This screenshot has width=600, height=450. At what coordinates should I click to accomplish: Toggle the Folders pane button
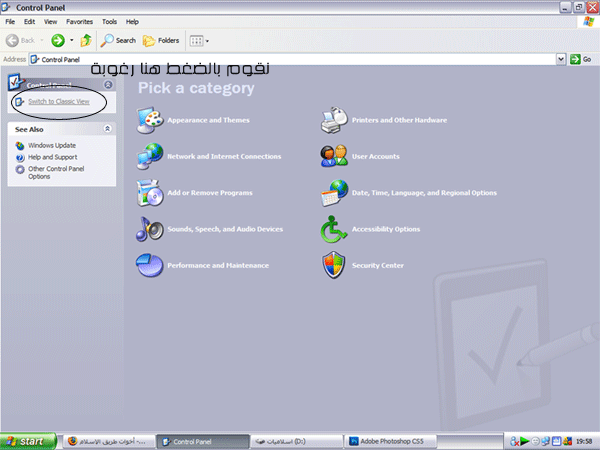point(161,41)
